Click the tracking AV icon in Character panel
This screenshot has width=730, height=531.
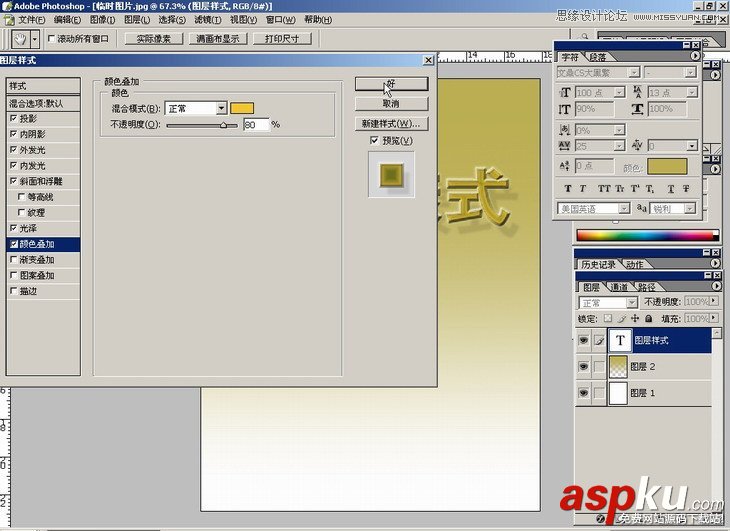click(x=564, y=146)
